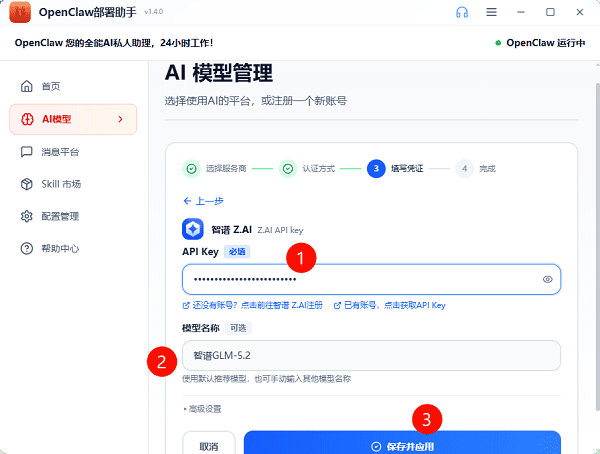Click the OpenClaw 运行中 status indicator
This screenshot has height=454, width=600.
540,43
